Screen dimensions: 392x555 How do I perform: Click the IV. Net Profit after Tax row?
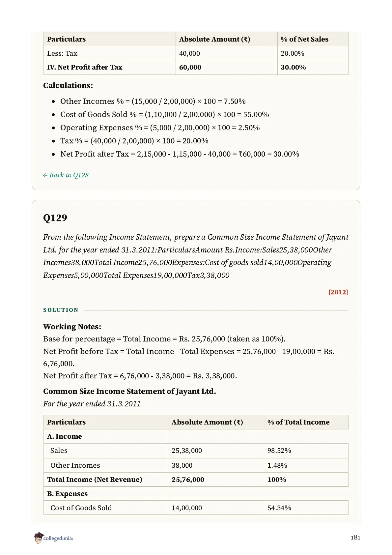pos(196,67)
